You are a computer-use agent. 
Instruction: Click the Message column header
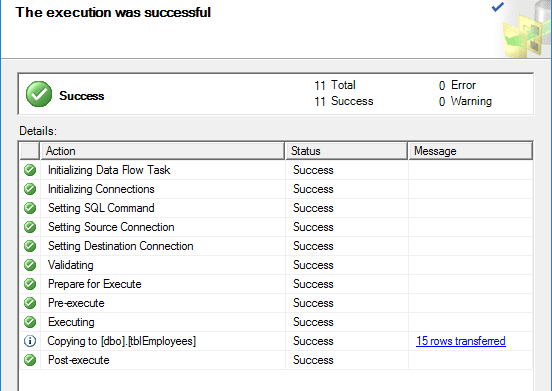pyautogui.click(x=470, y=151)
